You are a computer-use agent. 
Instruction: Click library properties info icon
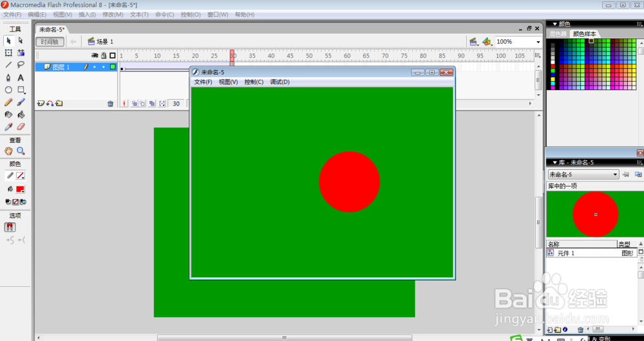point(565,329)
